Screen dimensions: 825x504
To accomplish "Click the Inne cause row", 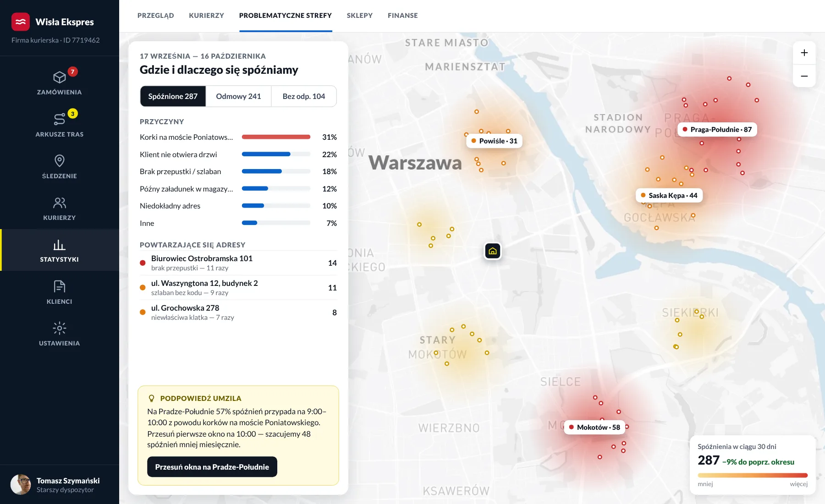I will tap(238, 223).
